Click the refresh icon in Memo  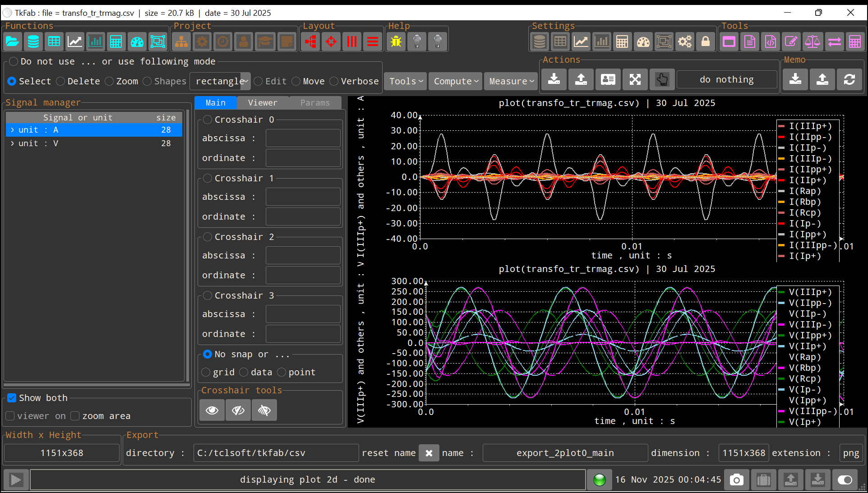tap(850, 80)
